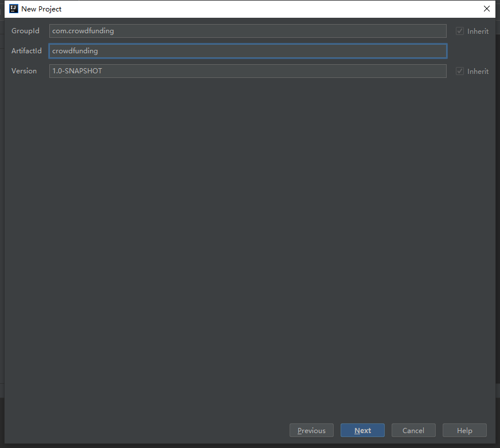Open Help for this dialog
Image resolution: width=500 pixels, height=448 pixels.
point(464,430)
